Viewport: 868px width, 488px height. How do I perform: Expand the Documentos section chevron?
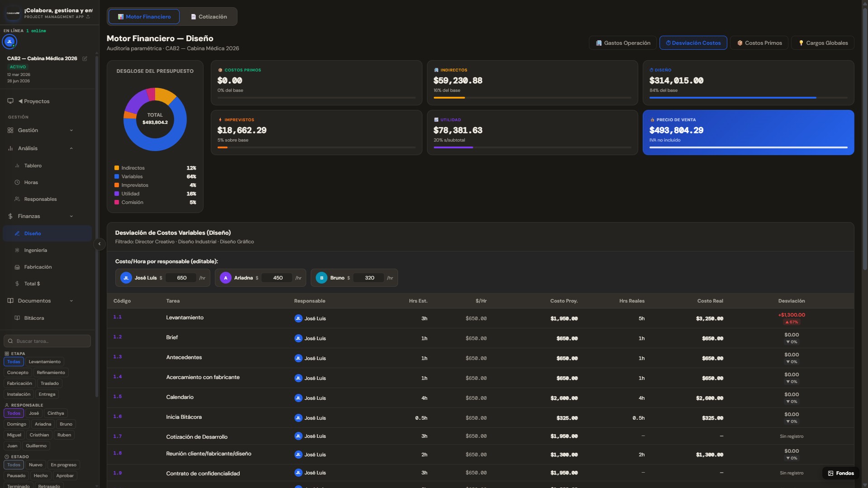pyautogui.click(x=71, y=301)
